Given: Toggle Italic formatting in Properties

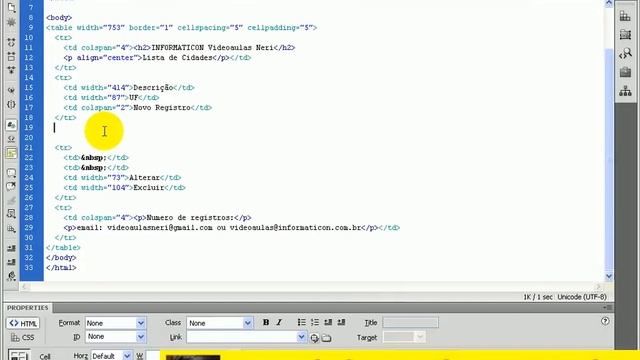Looking at the screenshot, I should coord(279,322).
